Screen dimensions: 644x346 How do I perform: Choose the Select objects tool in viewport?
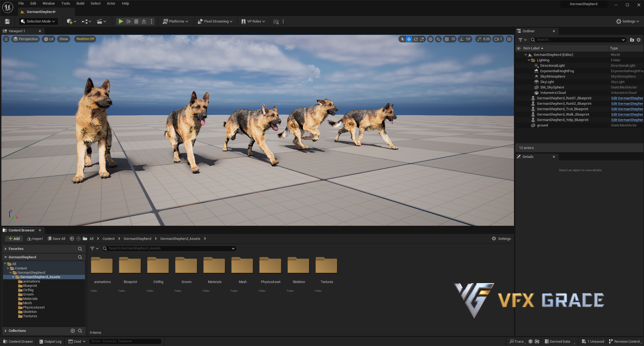[x=402, y=39]
